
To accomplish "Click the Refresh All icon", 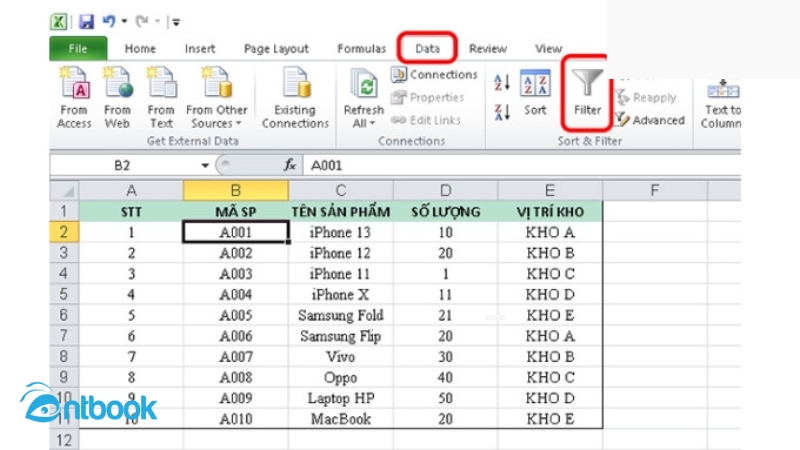I will (x=364, y=85).
